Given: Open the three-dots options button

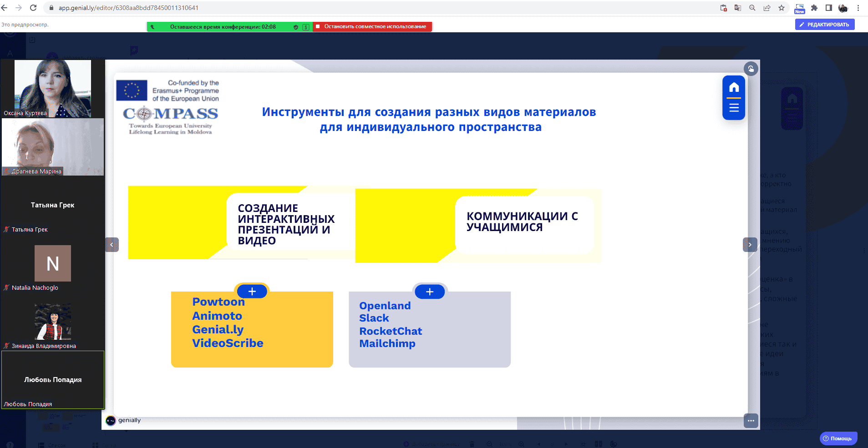Looking at the screenshot, I should [751, 421].
